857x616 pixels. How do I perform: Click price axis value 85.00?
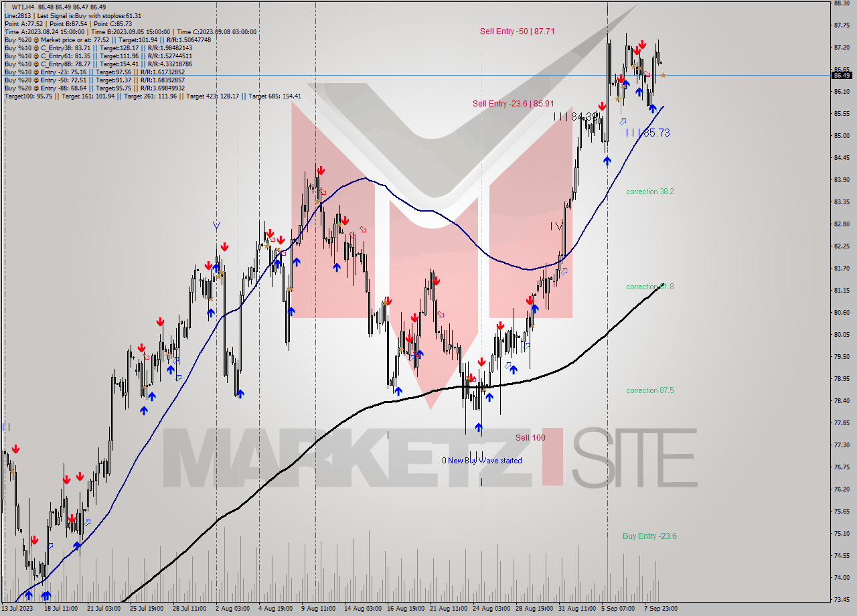pos(842,136)
